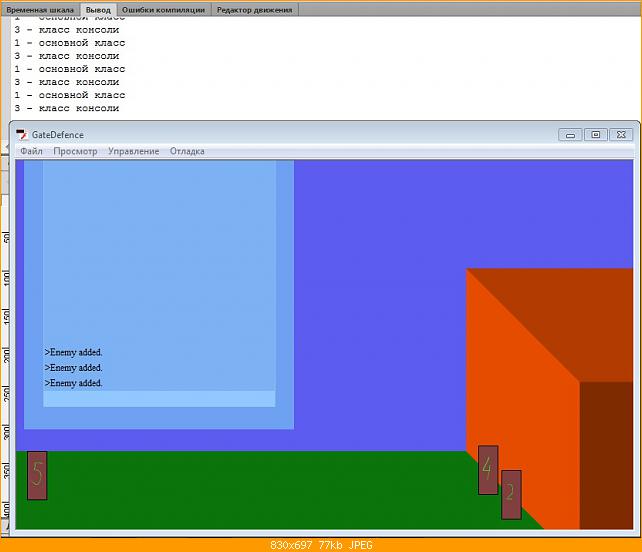Viewport: 642px width, 552px height.
Task: Click the last '1 - основной класс' output line
Action: [70, 95]
